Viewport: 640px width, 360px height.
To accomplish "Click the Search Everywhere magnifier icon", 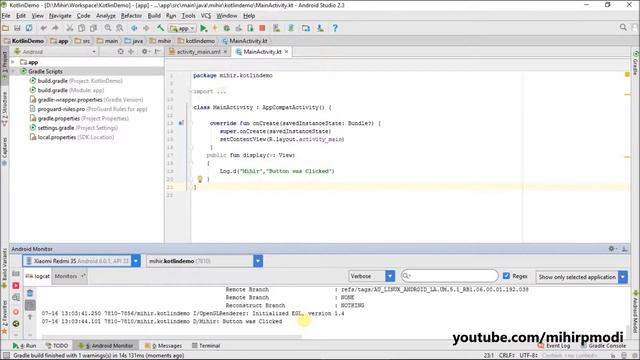I will [x=623, y=27].
